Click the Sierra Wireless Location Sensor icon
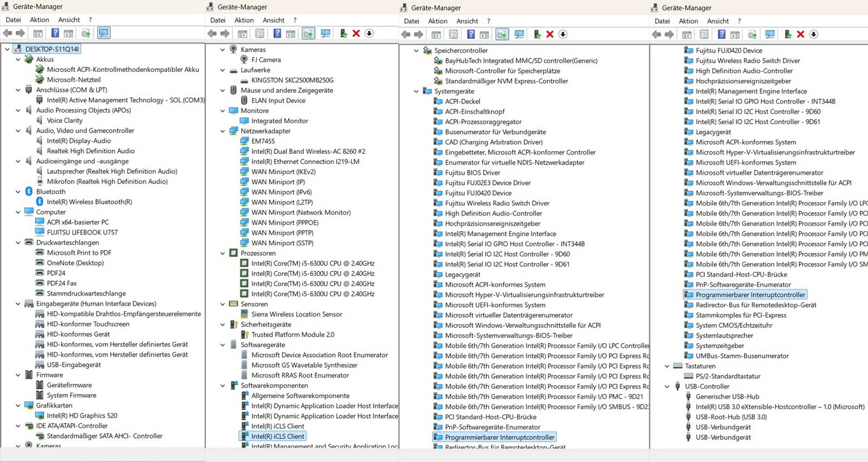 click(244, 315)
